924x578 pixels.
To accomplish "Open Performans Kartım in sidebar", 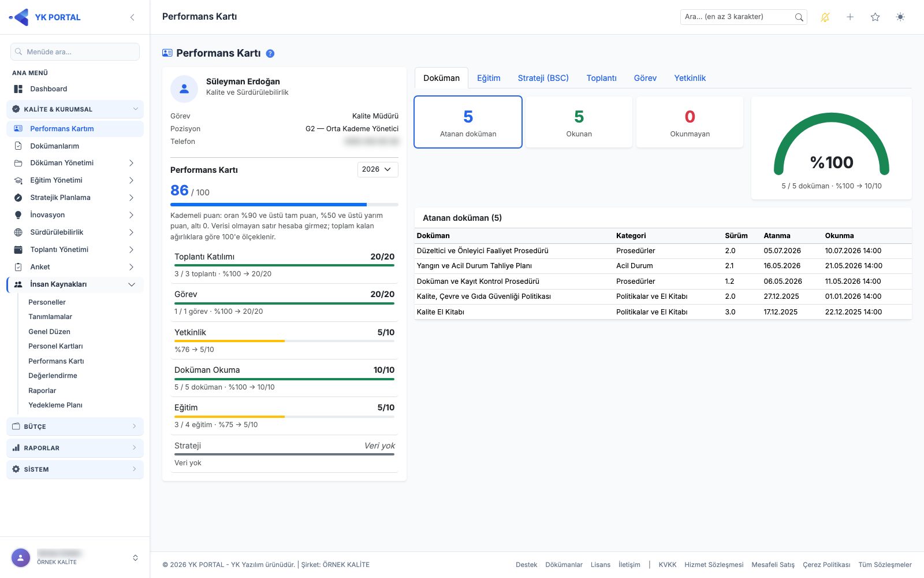I will pos(75,129).
